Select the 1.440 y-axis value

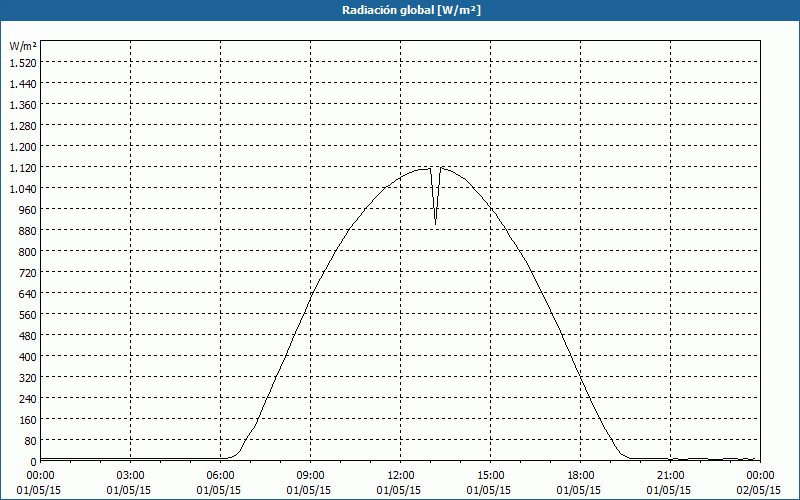pos(23,83)
